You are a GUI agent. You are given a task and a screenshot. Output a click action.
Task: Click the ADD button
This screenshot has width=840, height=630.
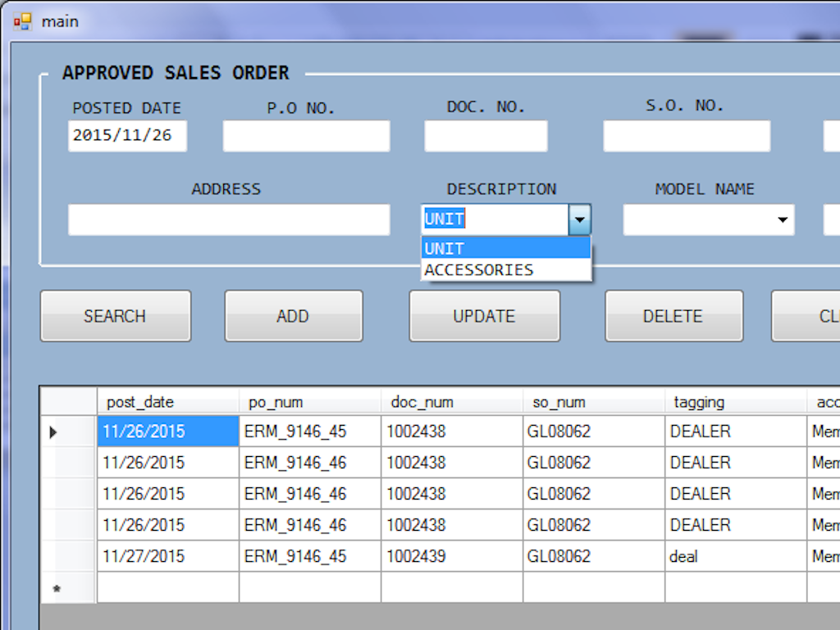(x=293, y=316)
